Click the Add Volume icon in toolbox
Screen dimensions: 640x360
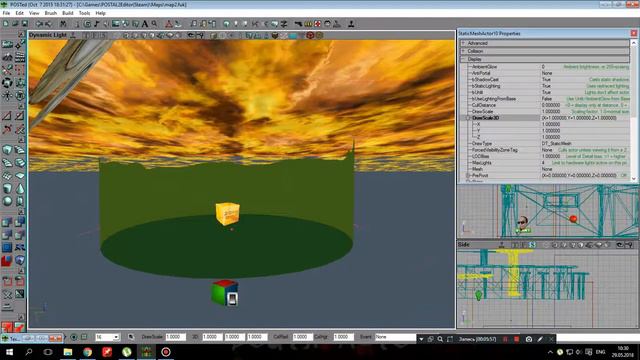[x=20, y=260]
